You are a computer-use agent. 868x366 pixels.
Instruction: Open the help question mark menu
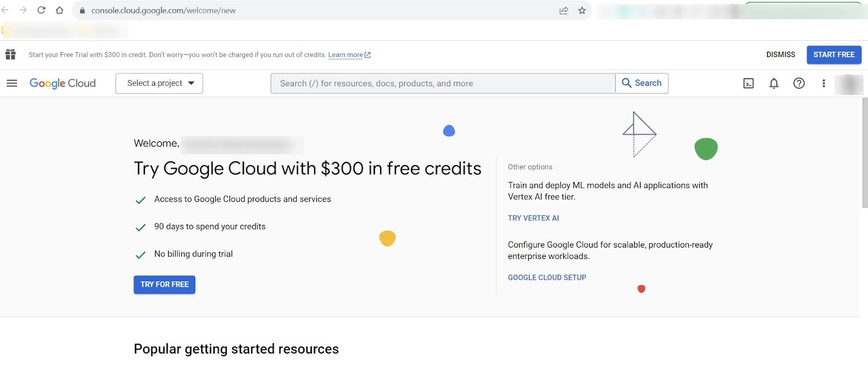pyautogui.click(x=799, y=83)
